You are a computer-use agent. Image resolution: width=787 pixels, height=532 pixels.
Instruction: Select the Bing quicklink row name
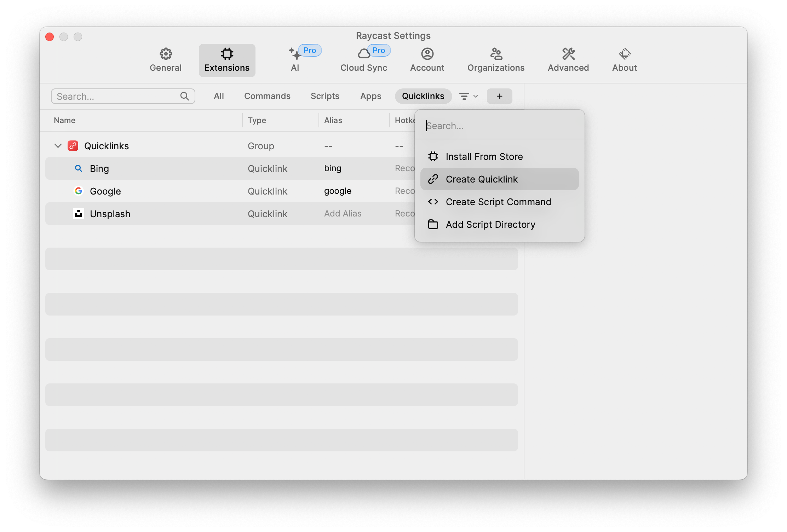pos(99,169)
